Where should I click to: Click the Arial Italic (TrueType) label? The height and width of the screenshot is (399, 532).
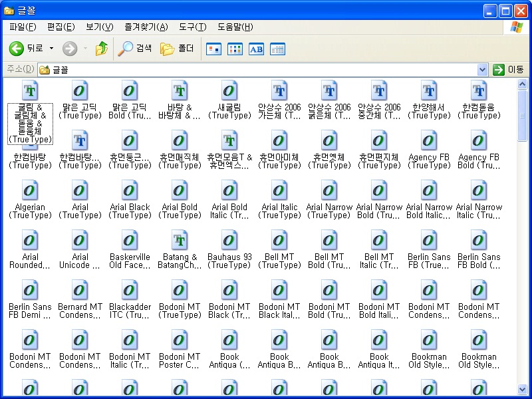coord(279,211)
